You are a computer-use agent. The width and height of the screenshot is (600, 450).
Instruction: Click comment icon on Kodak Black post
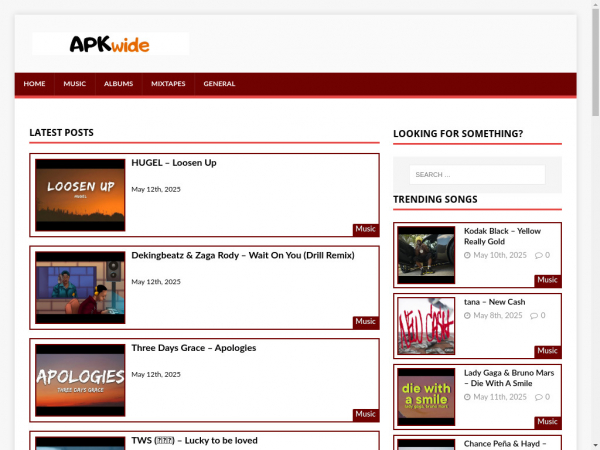pos(539,255)
